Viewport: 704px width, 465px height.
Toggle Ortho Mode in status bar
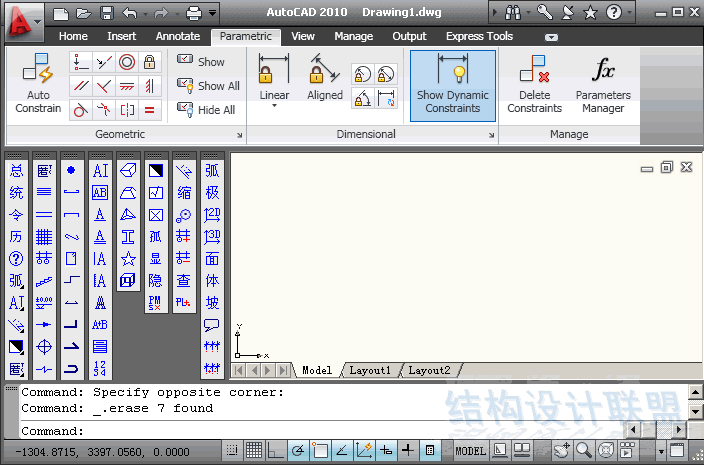[276, 450]
